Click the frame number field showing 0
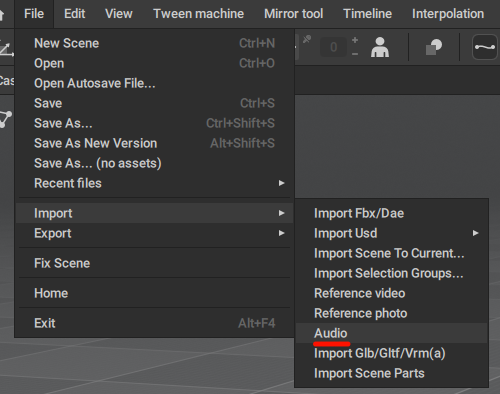500x394 pixels. click(333, 47)
